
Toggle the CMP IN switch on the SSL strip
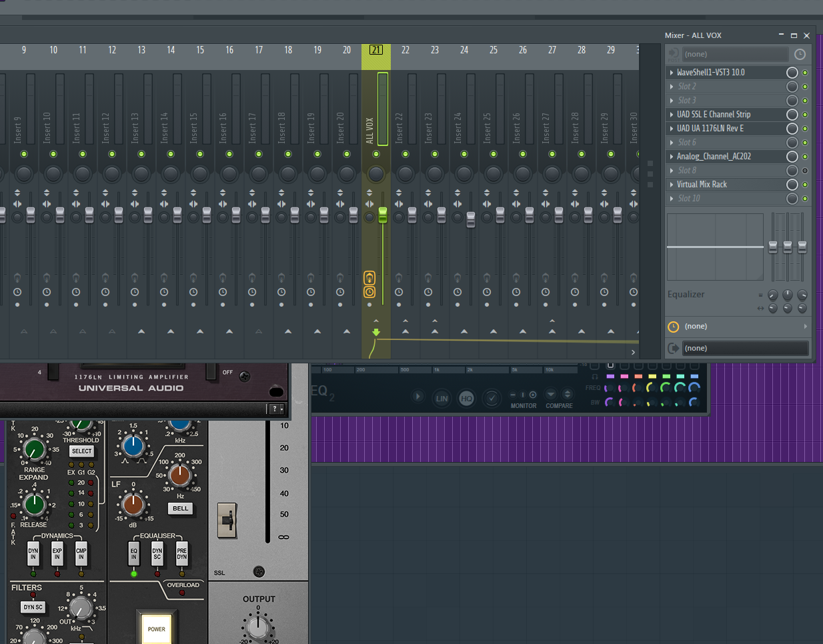pos(81,553)
